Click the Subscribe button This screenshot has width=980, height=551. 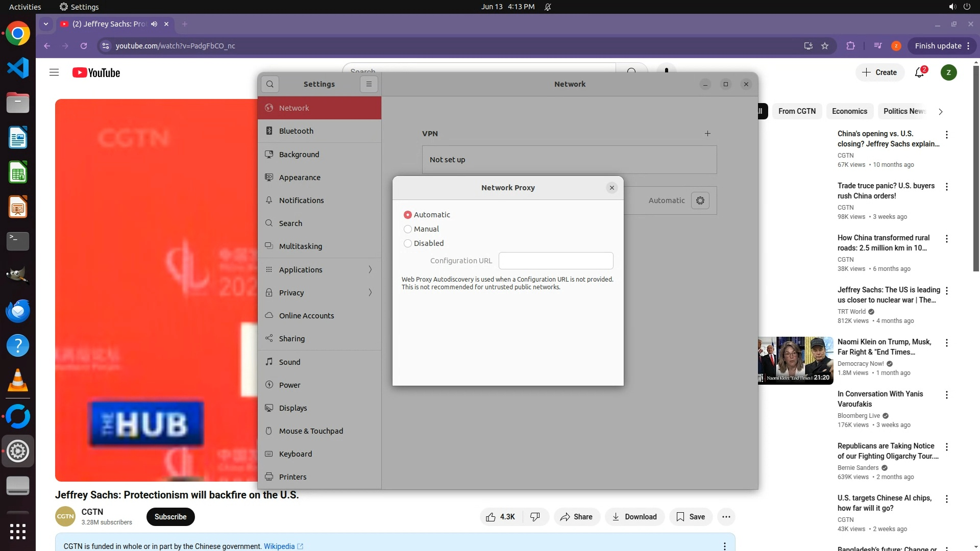click(170, 517)
